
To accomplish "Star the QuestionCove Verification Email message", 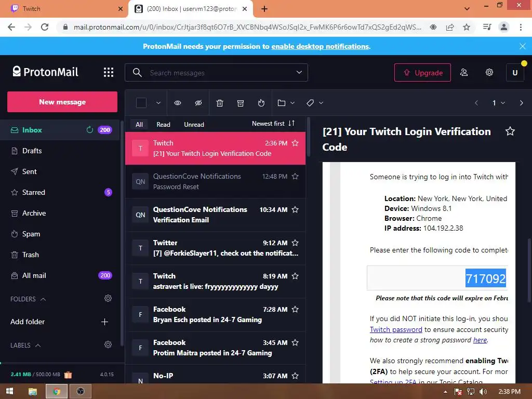I will pyautogui.click(x=295, y=209).
